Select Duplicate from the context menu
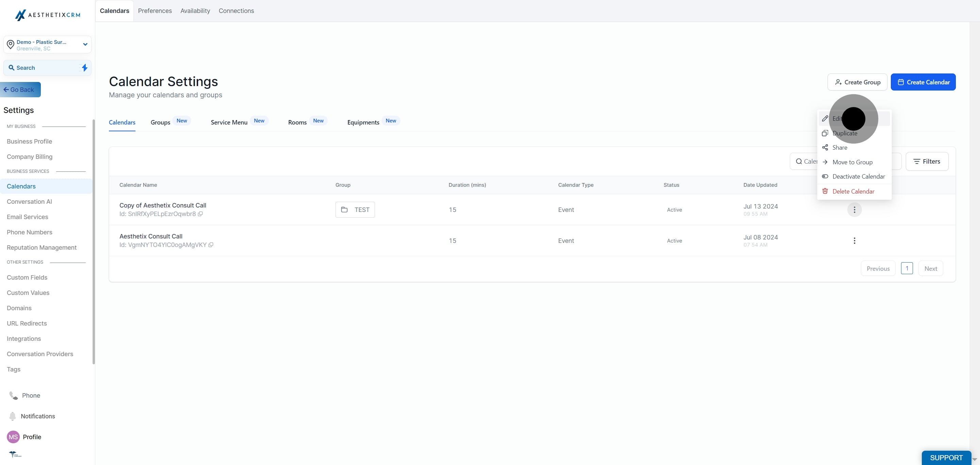Screen dimensions: 980x465 click(845, 133)
